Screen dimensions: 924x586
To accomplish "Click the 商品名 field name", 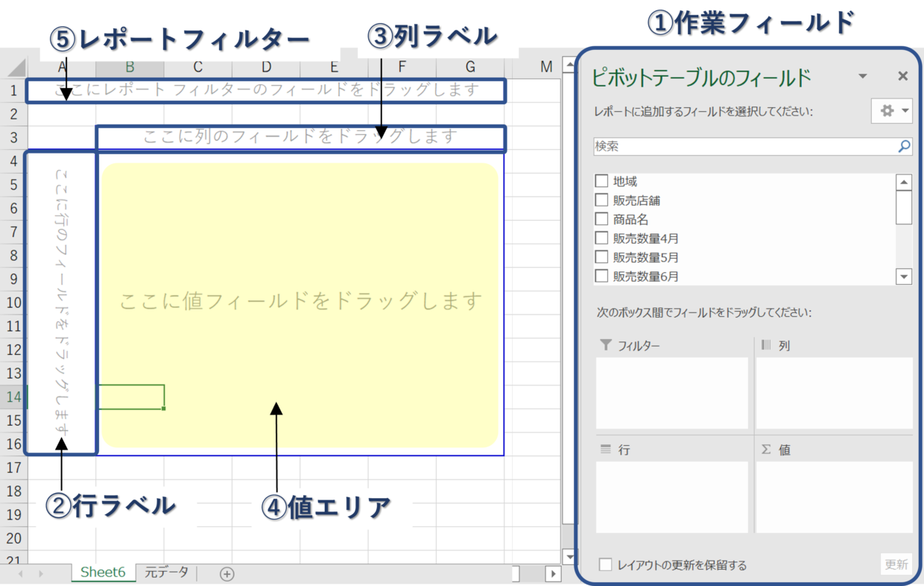I will 630,219.
